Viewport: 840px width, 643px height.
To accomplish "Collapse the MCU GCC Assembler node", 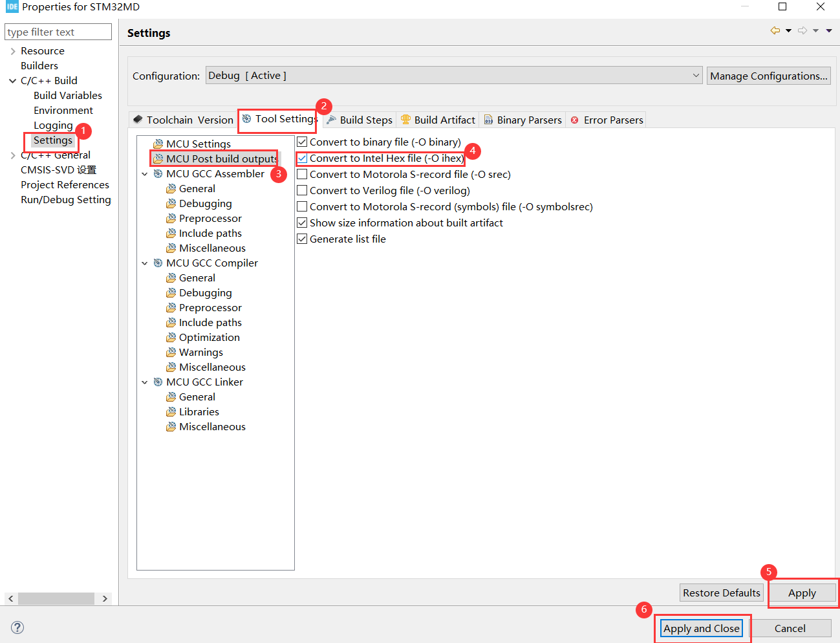I will coord(145,174).
